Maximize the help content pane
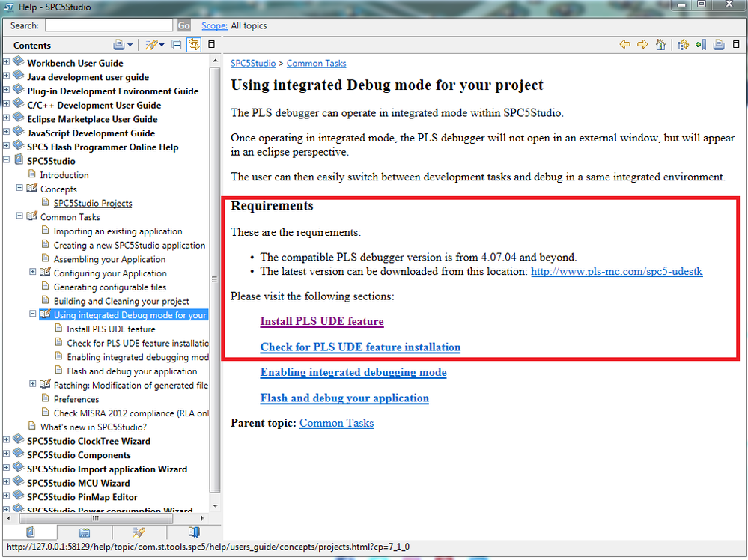The width and height of the screenshot is (748, 560). (x=736, y=44)
